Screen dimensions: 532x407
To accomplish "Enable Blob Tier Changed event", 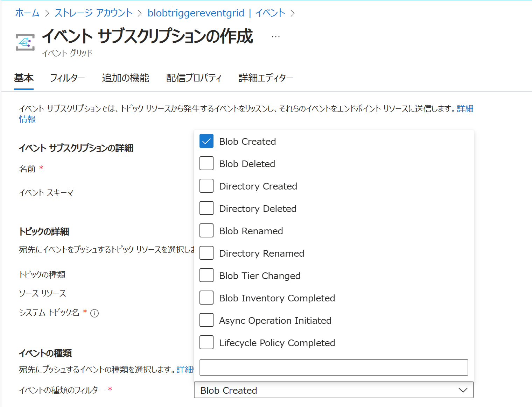I will tap(206, 276).
